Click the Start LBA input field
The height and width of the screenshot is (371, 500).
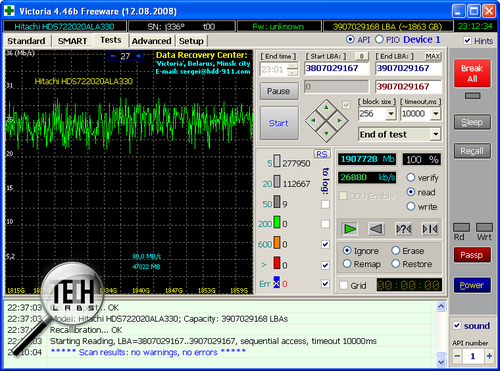coord(337,68)
